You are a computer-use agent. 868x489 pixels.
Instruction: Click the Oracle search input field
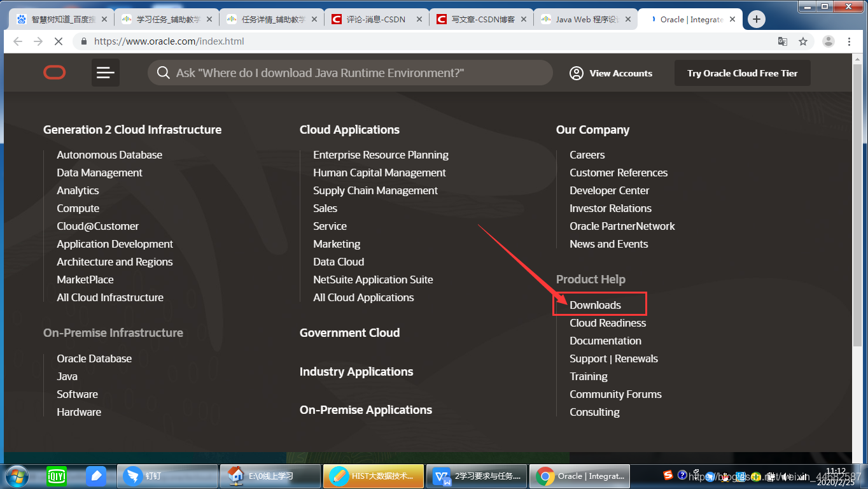tap(350, 73)
